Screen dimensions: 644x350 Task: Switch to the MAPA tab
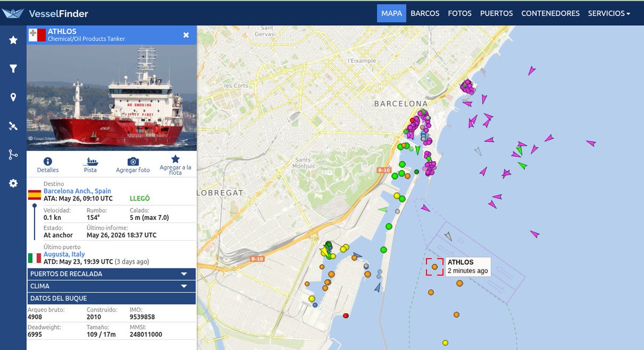pos(391,13)
